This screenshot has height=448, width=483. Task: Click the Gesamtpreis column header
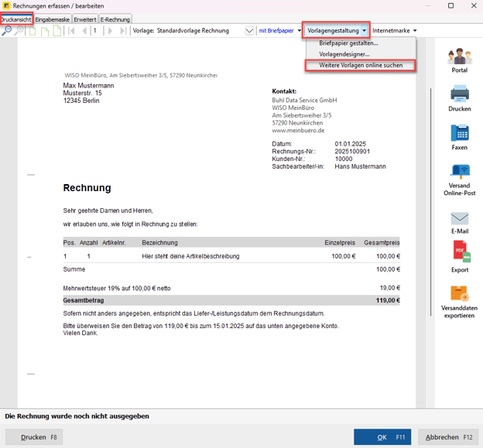382,243
